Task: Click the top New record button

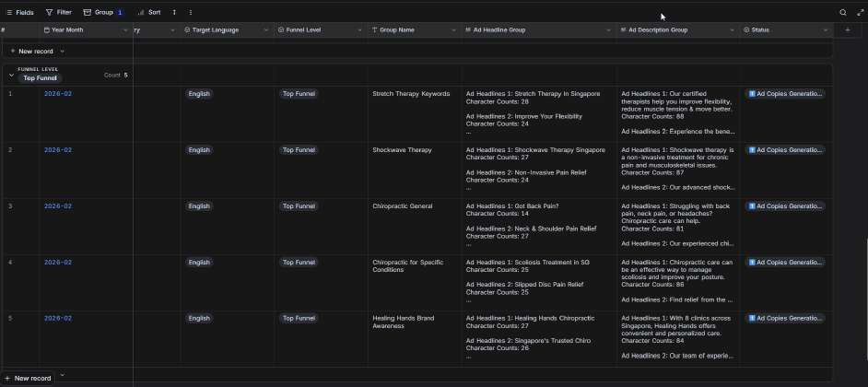Action: pos(32,52)
